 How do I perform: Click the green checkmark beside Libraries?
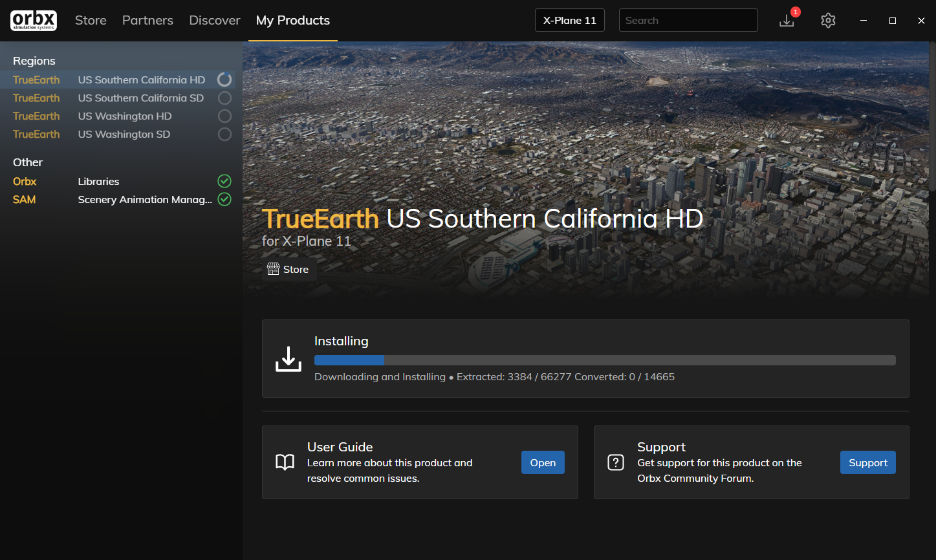click(x=224, y=181)
